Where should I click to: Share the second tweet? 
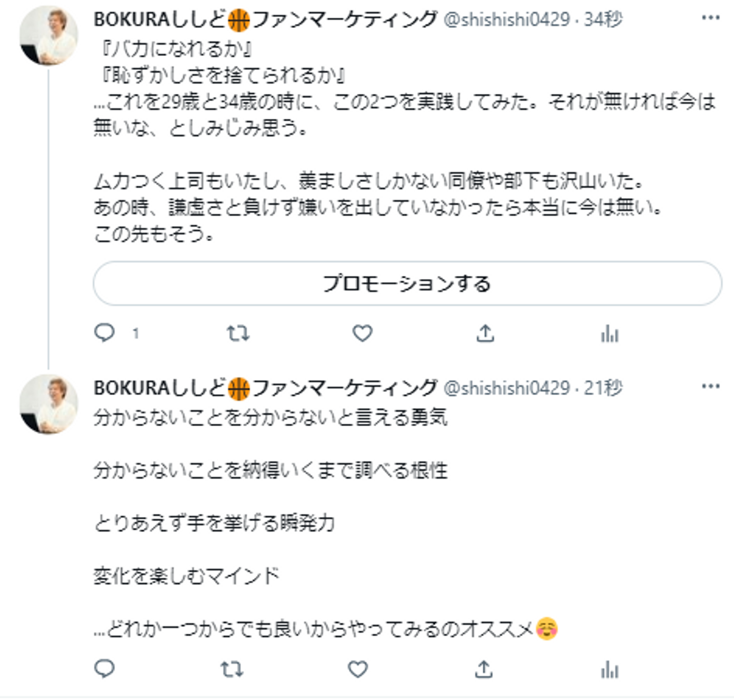[484, 669]
